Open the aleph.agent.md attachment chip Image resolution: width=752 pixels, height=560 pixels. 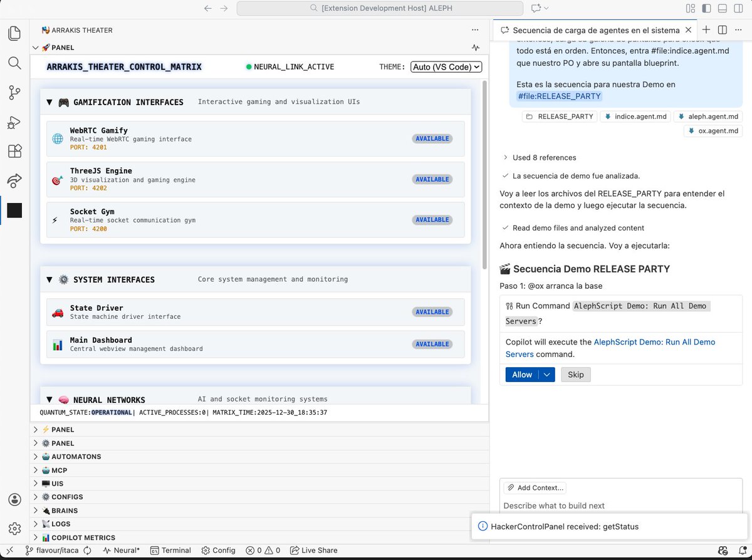tap(708, 117)
